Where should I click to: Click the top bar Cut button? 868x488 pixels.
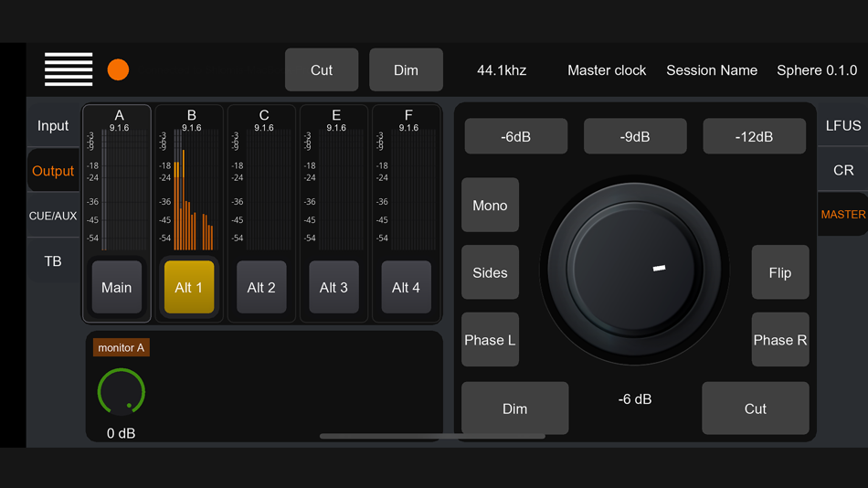pos(322,69)
